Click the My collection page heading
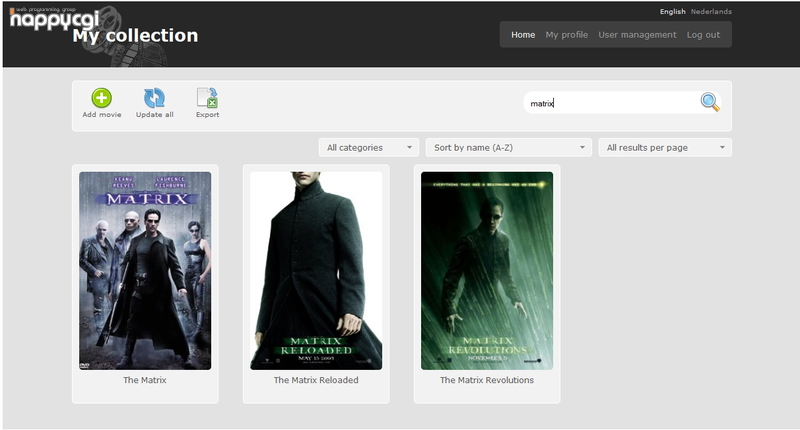 [x=135, y=35]
